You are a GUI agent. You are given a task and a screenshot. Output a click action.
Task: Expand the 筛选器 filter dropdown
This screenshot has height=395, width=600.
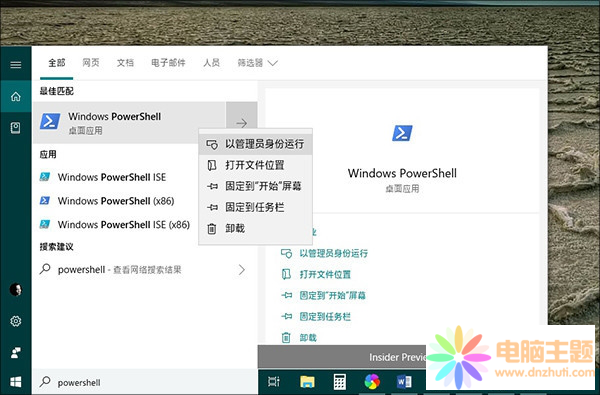pos(257,63)
